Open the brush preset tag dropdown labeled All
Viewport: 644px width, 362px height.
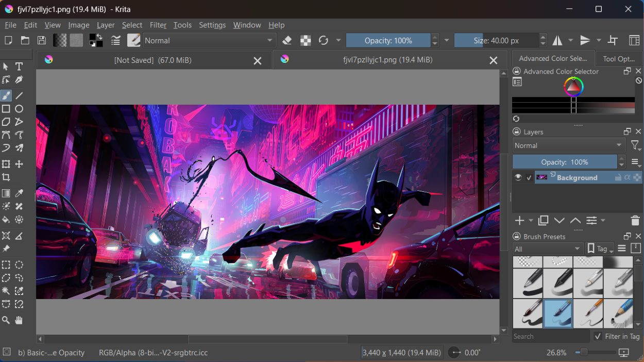(x=546, y=248)
